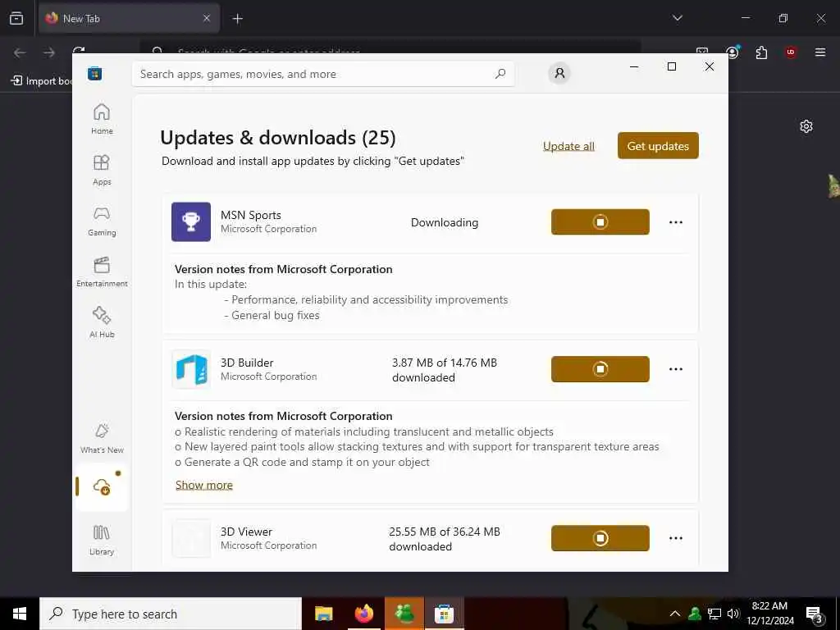Open the notification center icon
This screenshot has height=630, width=840.
[815, 614]
